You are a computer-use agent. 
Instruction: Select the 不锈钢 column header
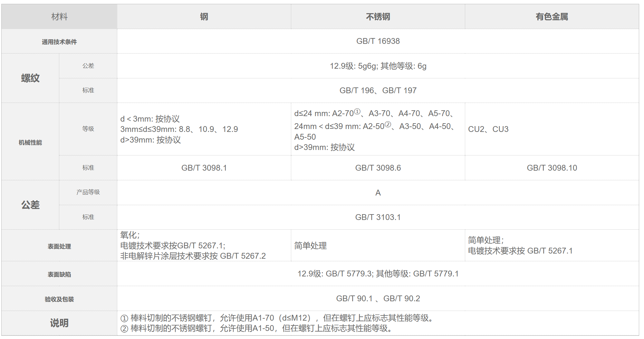tap(378, 16)
